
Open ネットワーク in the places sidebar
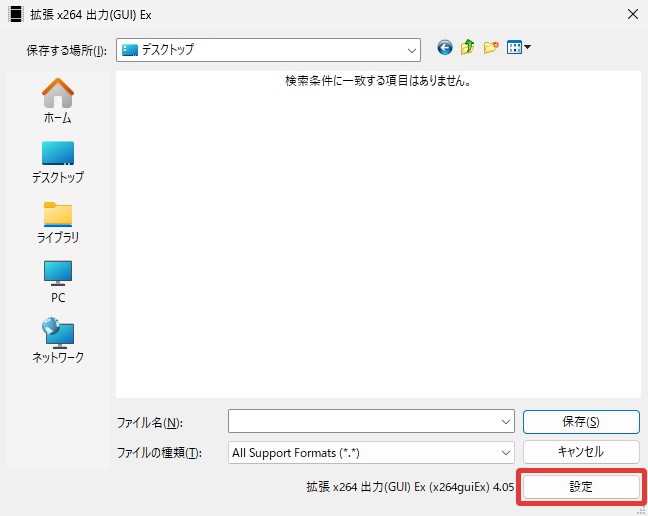coord(57,342)
